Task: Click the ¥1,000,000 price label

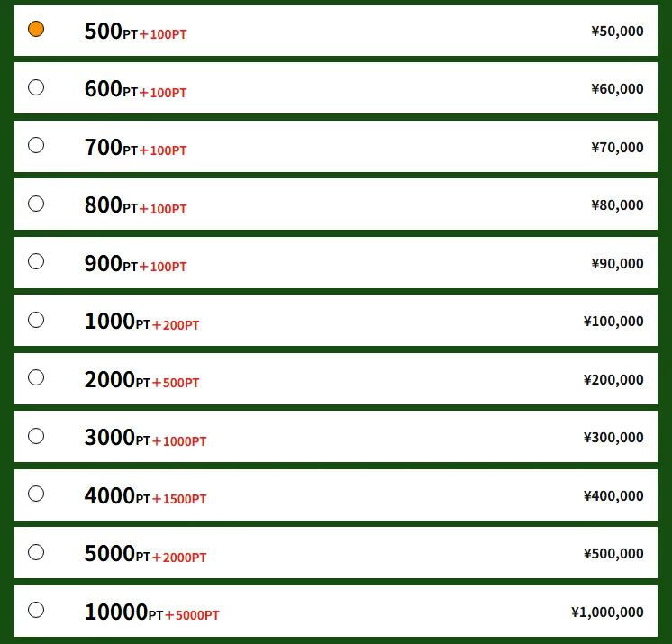Action: pos(607,612)
